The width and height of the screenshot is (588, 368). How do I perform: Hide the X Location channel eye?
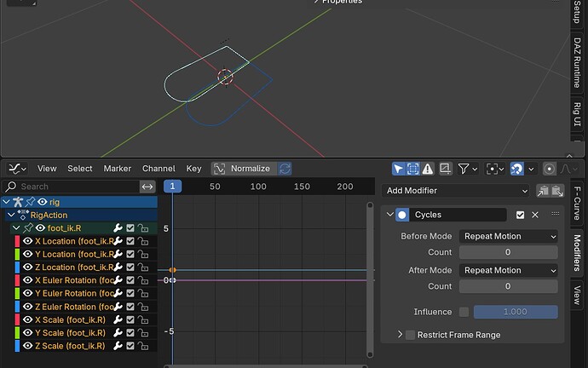[x=28, y=241]
